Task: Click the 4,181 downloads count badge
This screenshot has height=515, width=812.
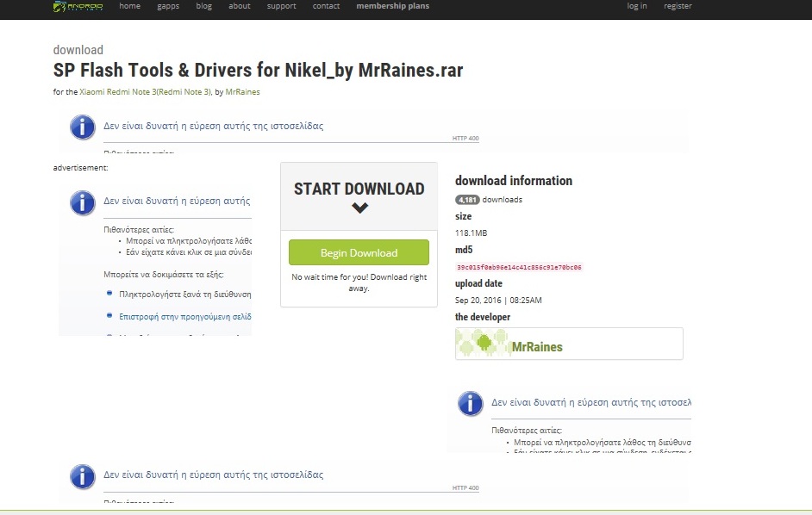Action: point(467,200)
